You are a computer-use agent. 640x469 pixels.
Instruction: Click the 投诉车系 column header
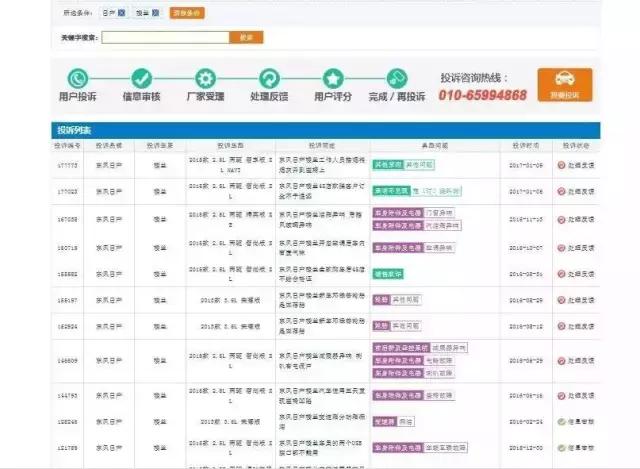(160, 146)
